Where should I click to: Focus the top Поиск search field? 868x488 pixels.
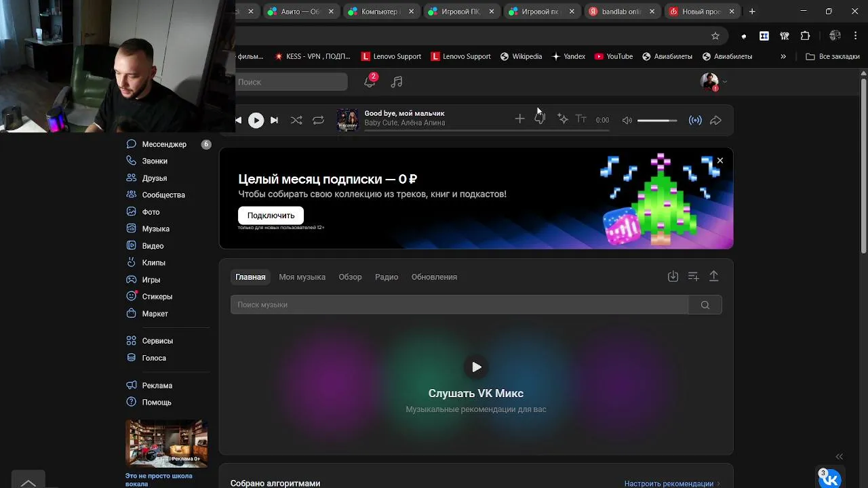click(292, 82)
